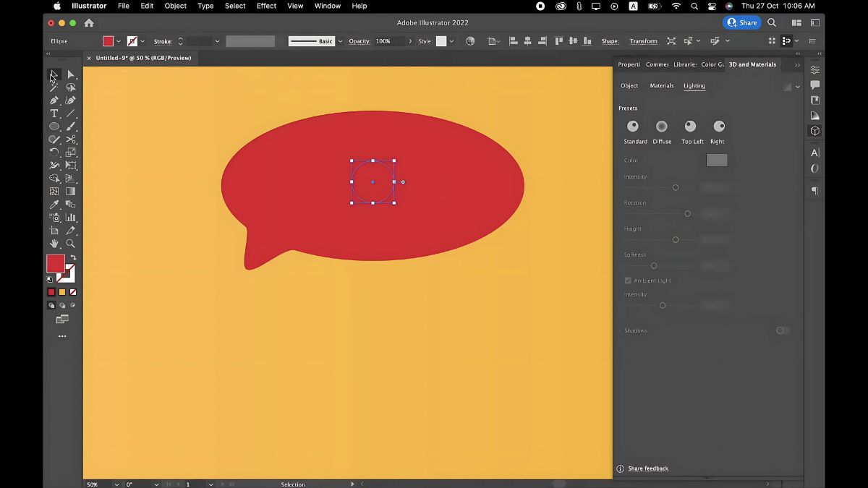Screen dimensions: 868x488
Task: Select the Type tool
Action: coord(54,114)
